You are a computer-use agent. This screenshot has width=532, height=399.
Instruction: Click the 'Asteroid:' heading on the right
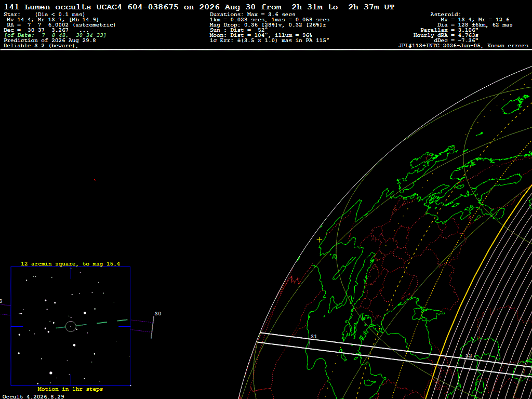[445, 14]
